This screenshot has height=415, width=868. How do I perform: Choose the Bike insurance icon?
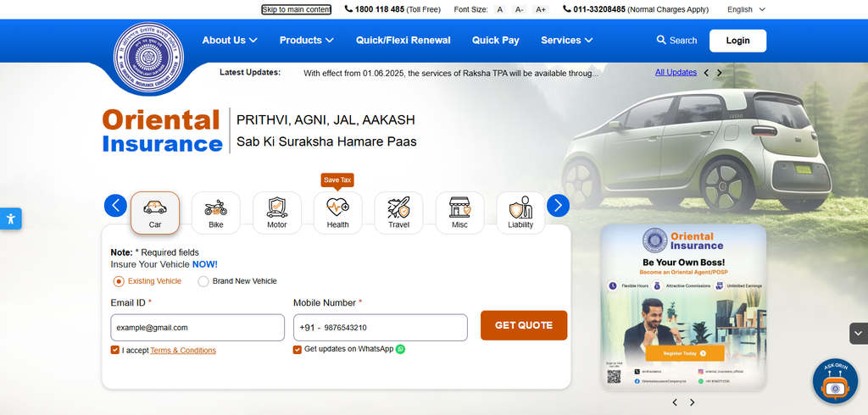(x=216, y=213)
